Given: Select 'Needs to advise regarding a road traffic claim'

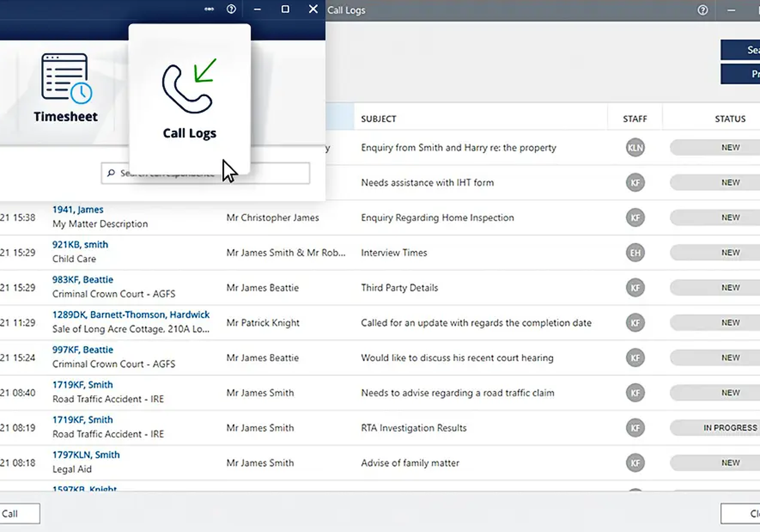Looking at the screenshot, I should point(457,393).
